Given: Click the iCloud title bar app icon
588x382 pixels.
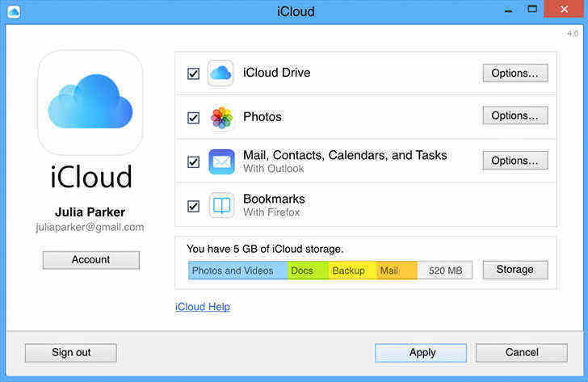Looking at the screenshot, I should (x=14, y=12).
